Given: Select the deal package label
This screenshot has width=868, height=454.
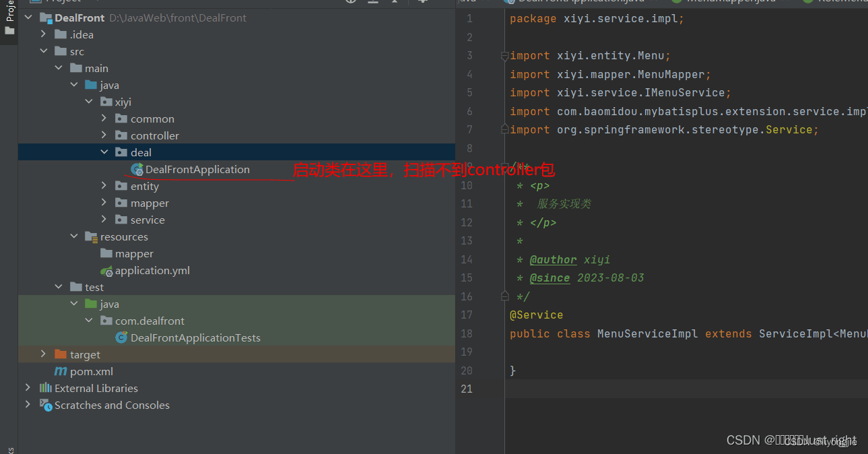Looking at the screenshot, I should pyautogui.click(x=141, y=152).
